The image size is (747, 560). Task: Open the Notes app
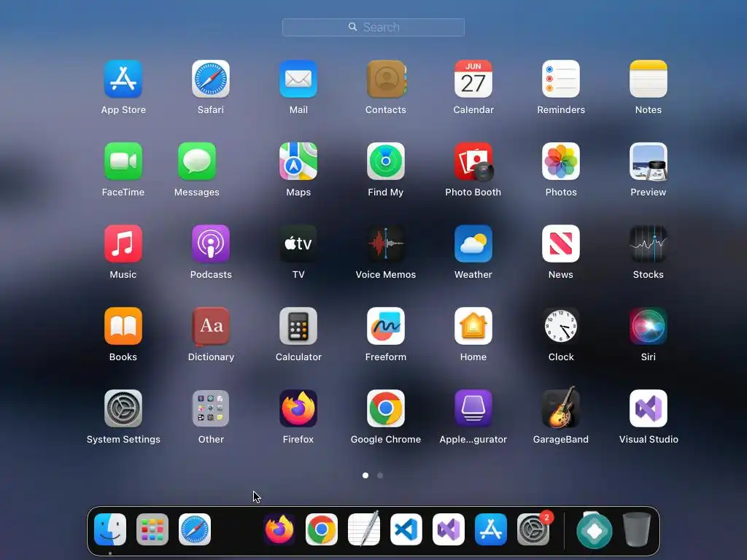(x=649, y=79)
